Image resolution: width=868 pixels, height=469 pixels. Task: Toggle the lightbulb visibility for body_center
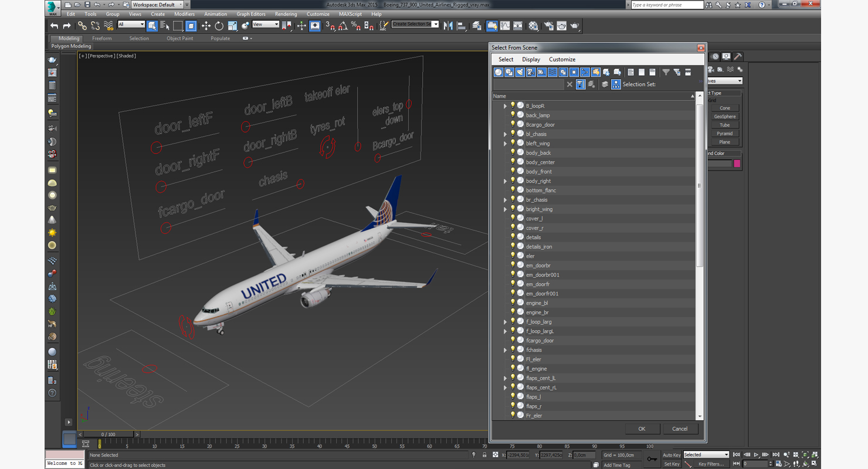point(513,162)
